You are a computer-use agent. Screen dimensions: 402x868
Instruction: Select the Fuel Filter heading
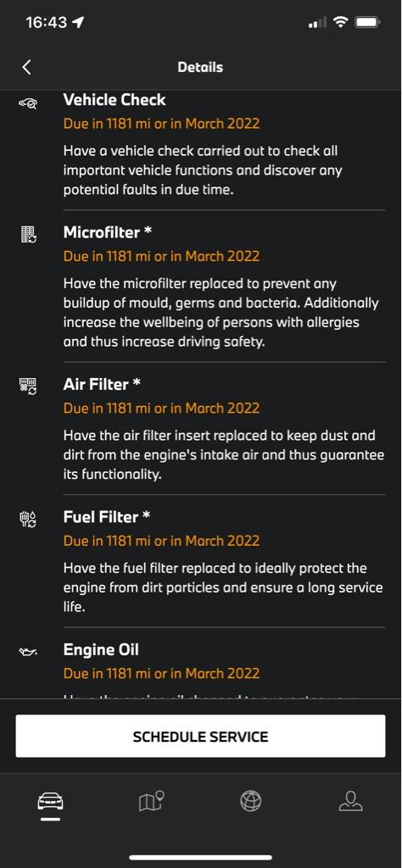coord(107,516)
